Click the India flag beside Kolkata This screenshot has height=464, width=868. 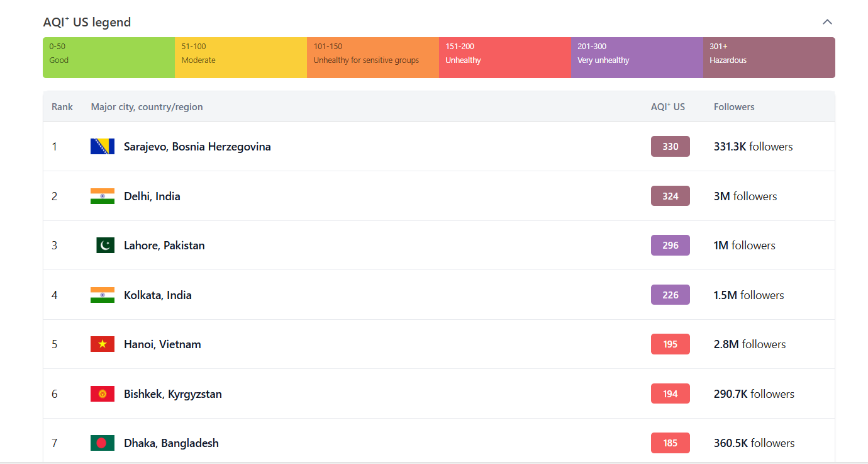[x=102, y=295]
